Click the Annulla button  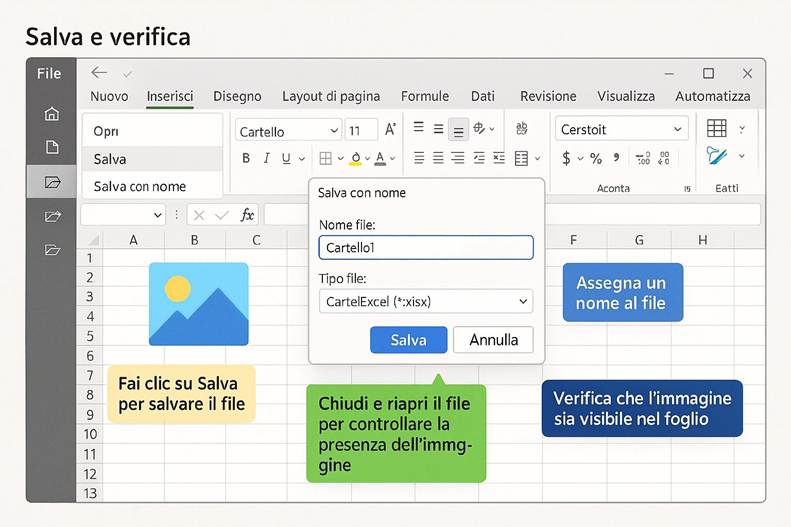[x=493, y=340]
